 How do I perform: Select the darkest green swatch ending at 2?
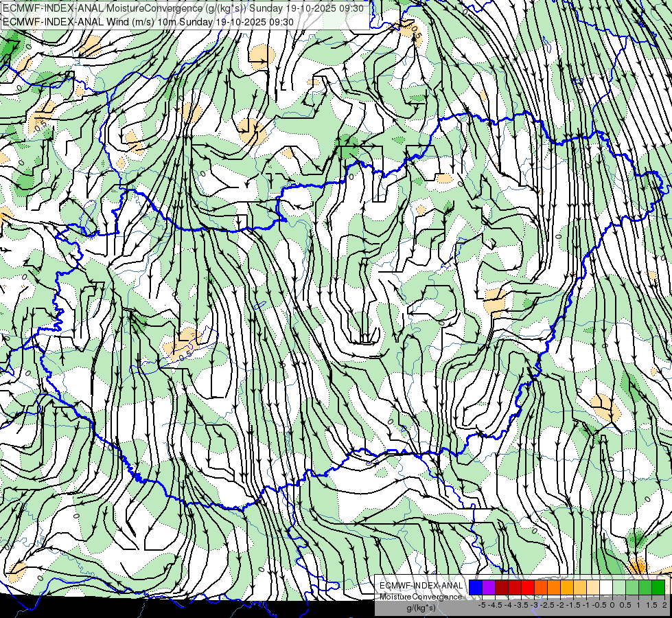tap(658, 588)
